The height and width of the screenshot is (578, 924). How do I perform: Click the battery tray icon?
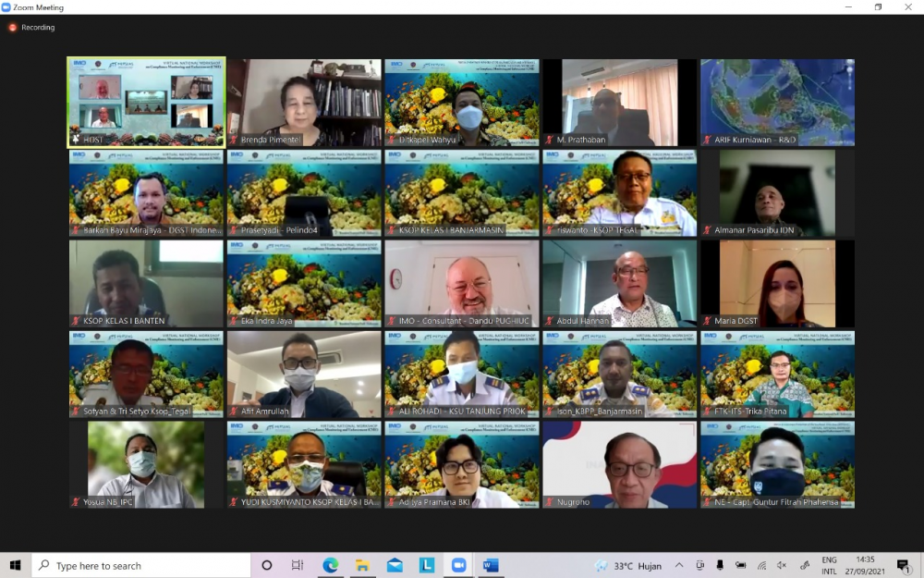pyautogui.click(x=740, y=565)
